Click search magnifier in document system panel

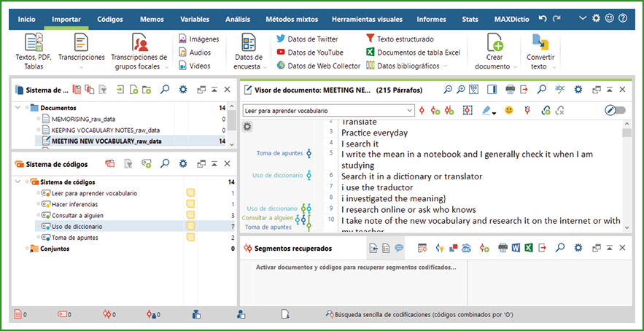(165, 90)
